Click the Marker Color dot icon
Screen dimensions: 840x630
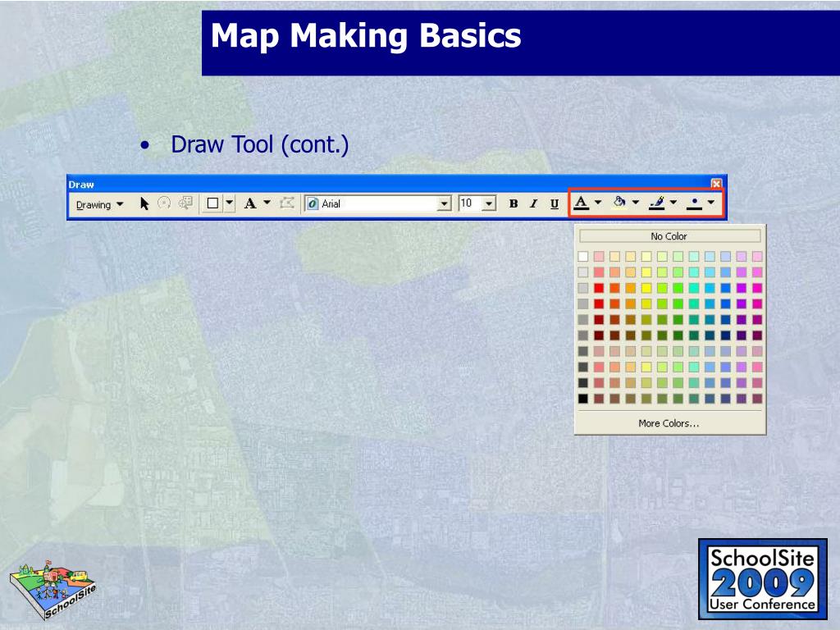(694, 203)
